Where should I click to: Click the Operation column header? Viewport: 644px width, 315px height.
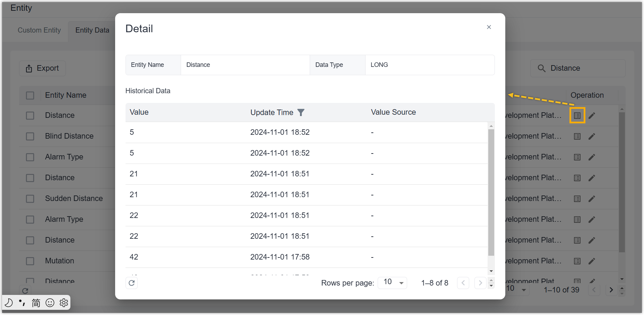tap(587, 95)
